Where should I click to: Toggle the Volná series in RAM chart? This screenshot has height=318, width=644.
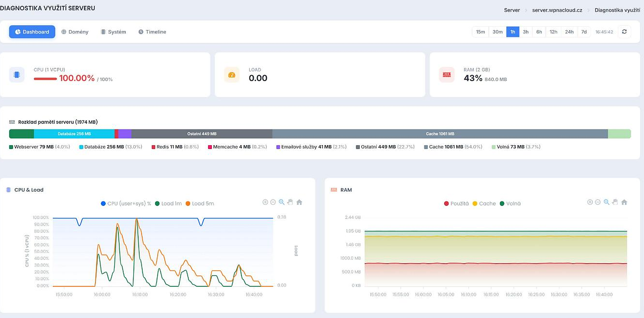(x=510, y=203)
